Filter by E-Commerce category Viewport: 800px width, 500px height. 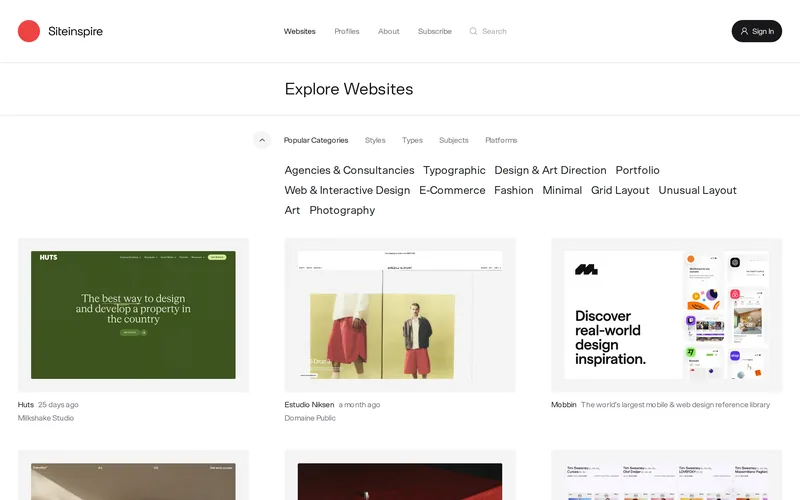[452, 190]
